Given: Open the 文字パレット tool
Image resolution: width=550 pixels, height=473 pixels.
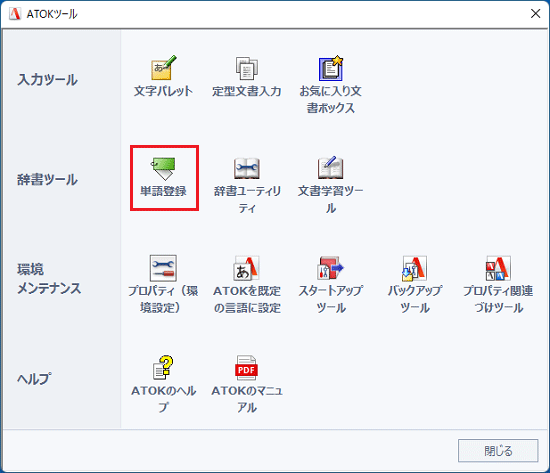Looking at the screenshot, I should pyautogui.click(x=163, y=77).
